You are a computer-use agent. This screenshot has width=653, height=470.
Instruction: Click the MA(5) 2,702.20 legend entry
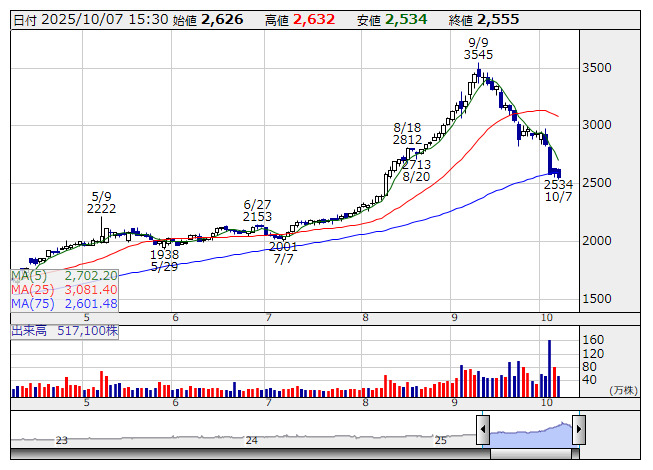(x=64, y=276)
